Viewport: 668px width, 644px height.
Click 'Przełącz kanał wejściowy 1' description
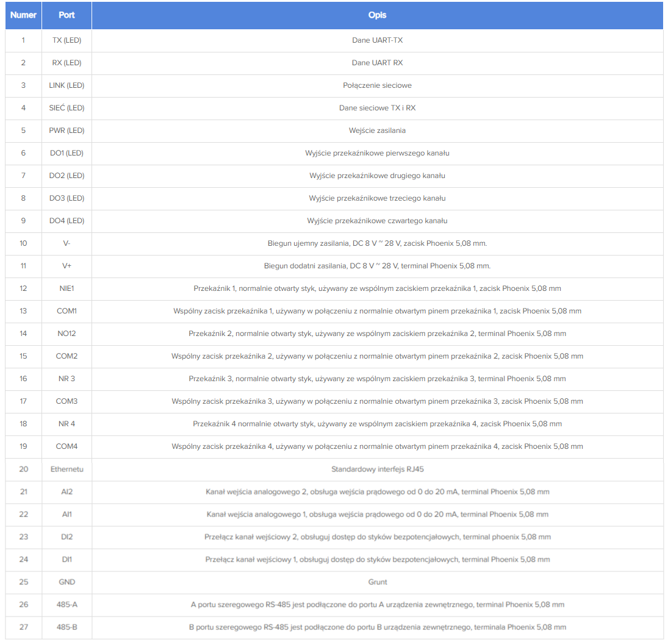pyautogui.click(x=378, y=560)
